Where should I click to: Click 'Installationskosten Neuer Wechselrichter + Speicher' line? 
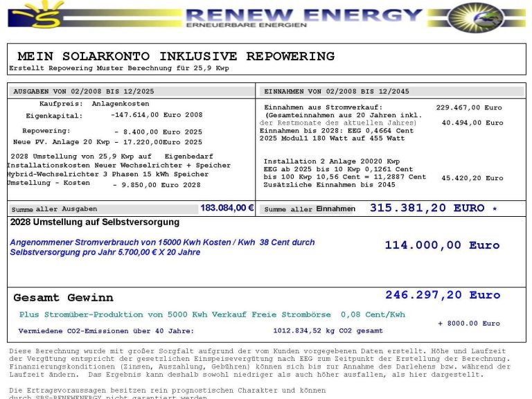pyautogui.click(x=118, y=166)
